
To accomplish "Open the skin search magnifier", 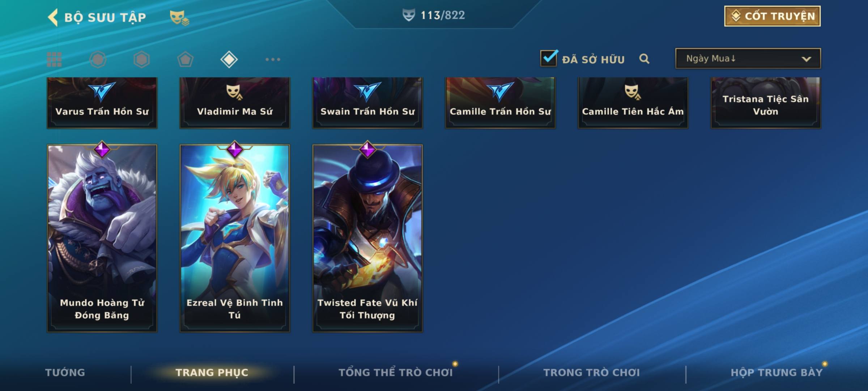I will click(x=644, y=59).
